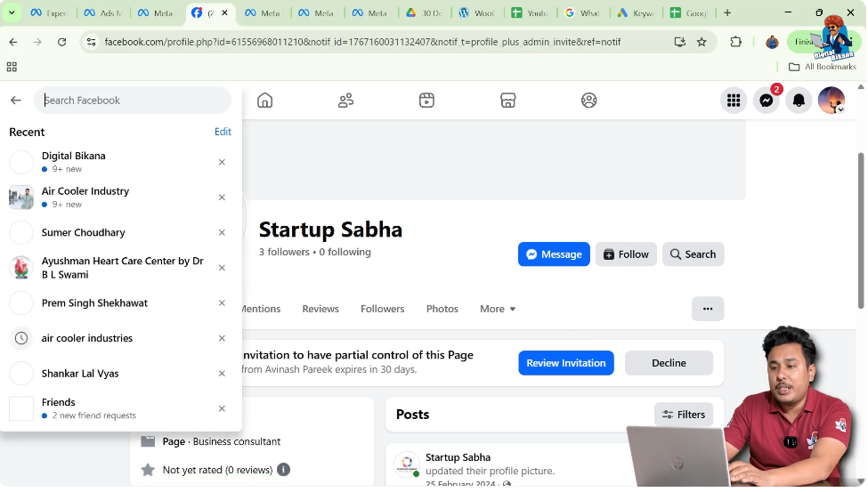
Task: Expand the More tab dropdown
Action: (x=498, y=310)
